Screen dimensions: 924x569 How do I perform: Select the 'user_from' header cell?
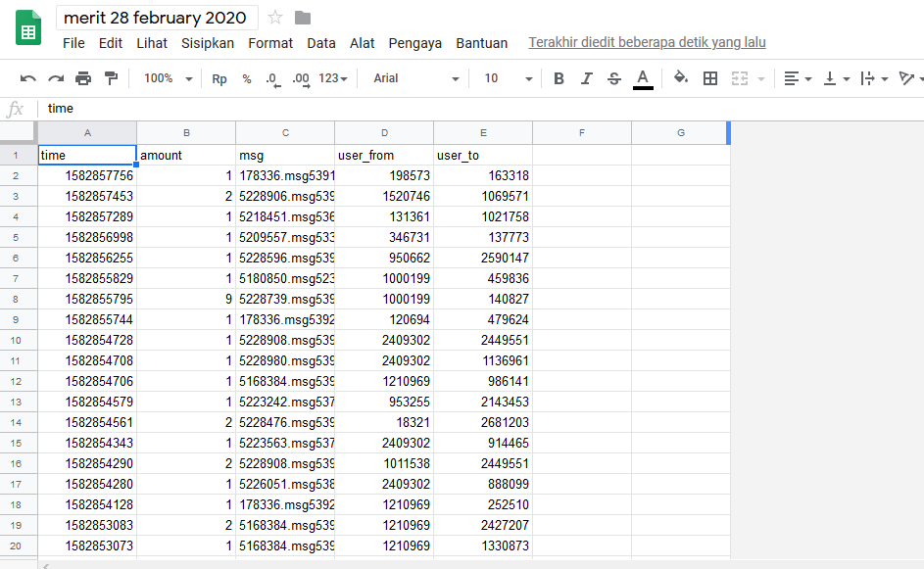click(384, 155)
